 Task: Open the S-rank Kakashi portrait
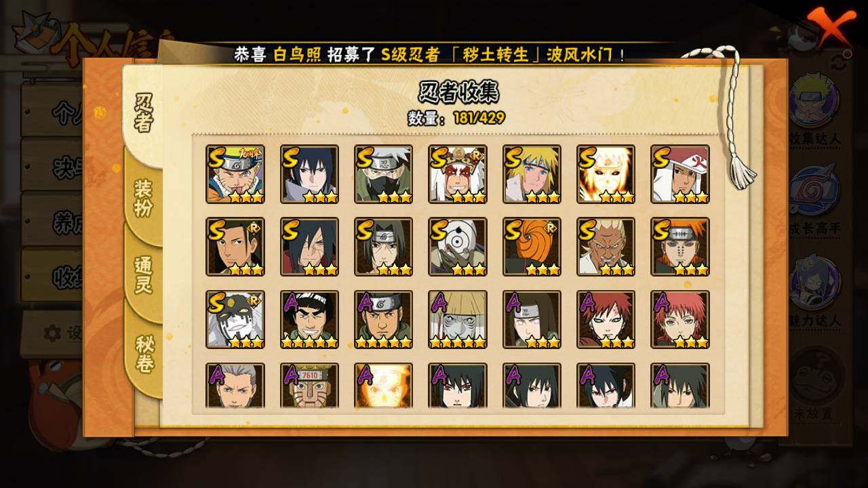(x=383, y=174)
